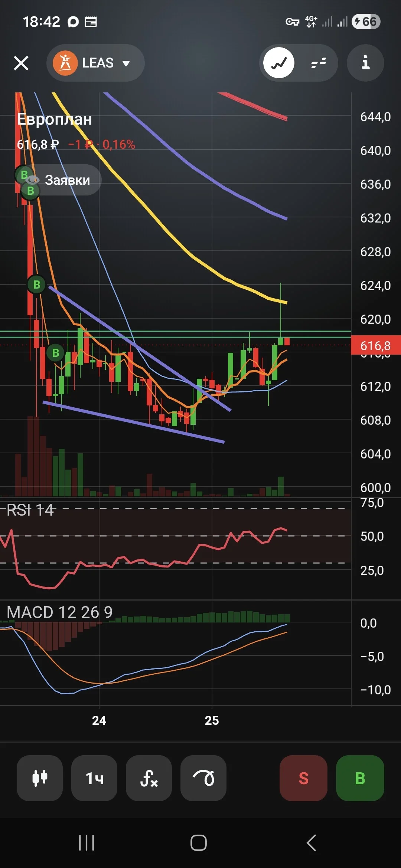Tap the battery indicator in status bar

[x=366, y=22]
